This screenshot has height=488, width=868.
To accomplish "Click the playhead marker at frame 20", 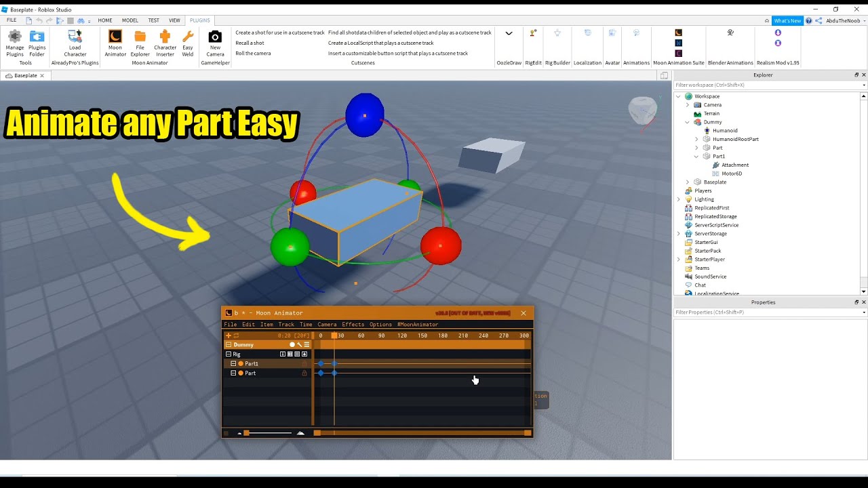I will pos(334,335).
